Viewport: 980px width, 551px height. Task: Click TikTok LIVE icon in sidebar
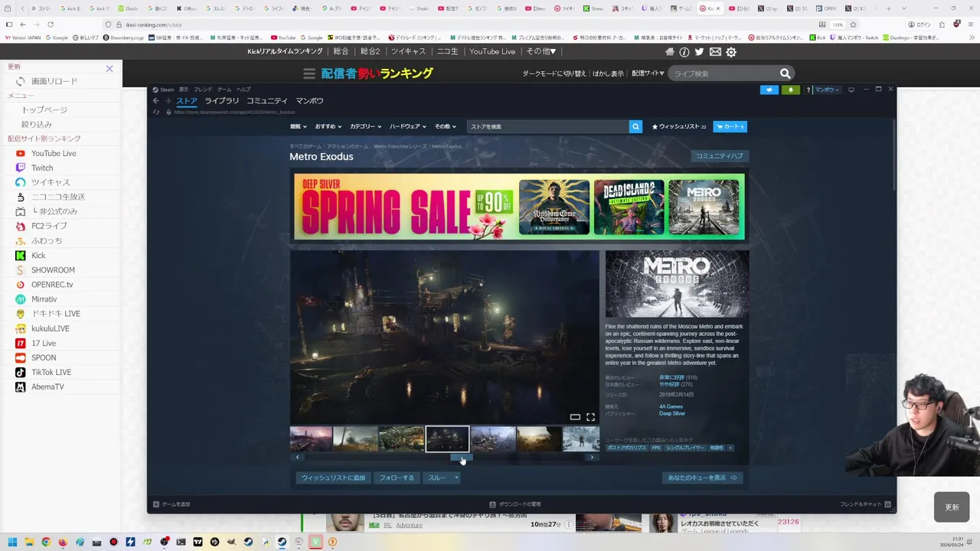[21, 372]
